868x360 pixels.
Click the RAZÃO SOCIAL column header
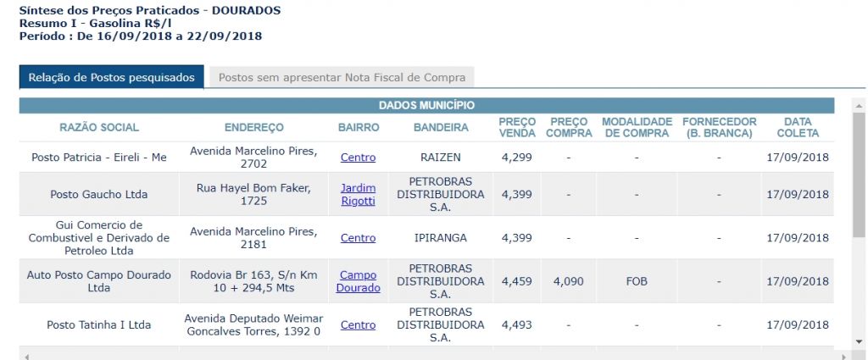[x=99, y=128]
